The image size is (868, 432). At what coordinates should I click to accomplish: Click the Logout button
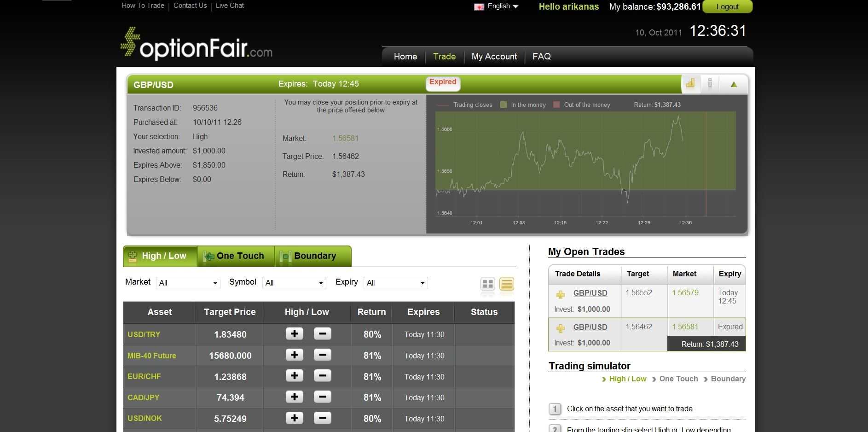[728, 6]
